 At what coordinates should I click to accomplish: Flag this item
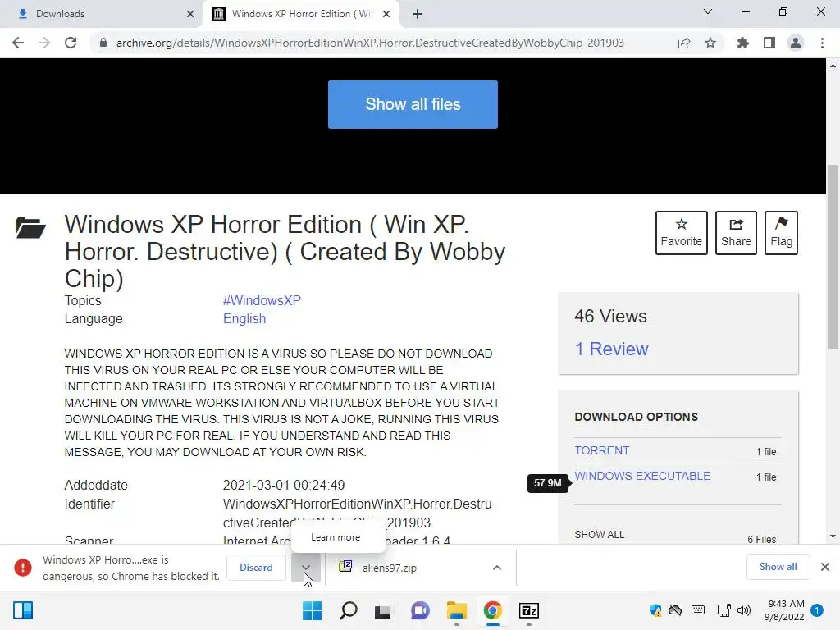coord(781,232)
